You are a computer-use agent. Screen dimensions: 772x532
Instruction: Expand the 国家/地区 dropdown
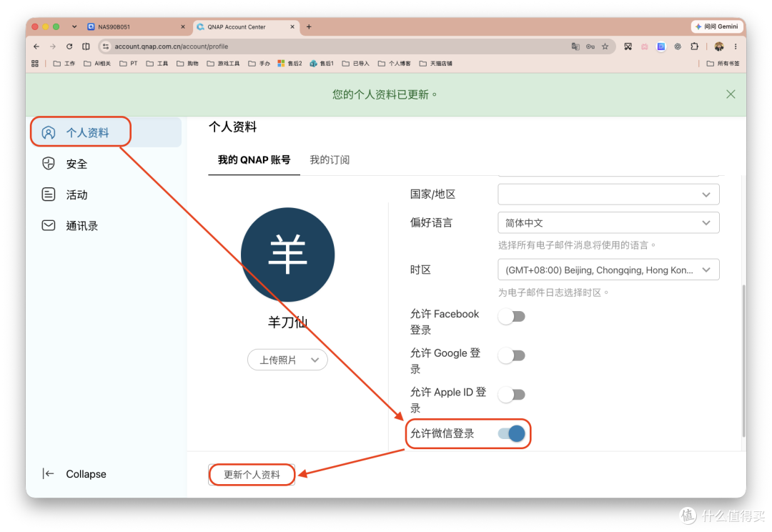608,194
